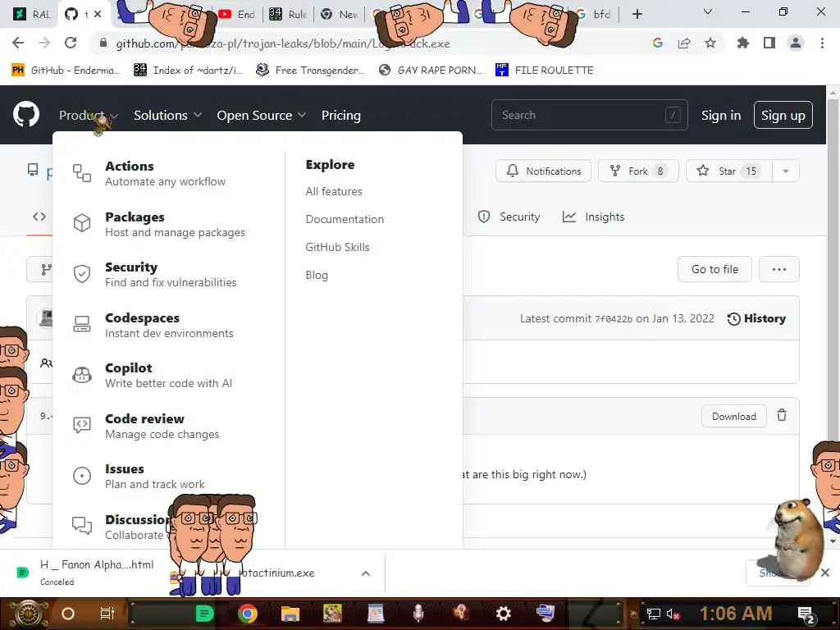
Task: Open Chrome three-dot menu
Action: pyautogui.click(x=822, y=43)
